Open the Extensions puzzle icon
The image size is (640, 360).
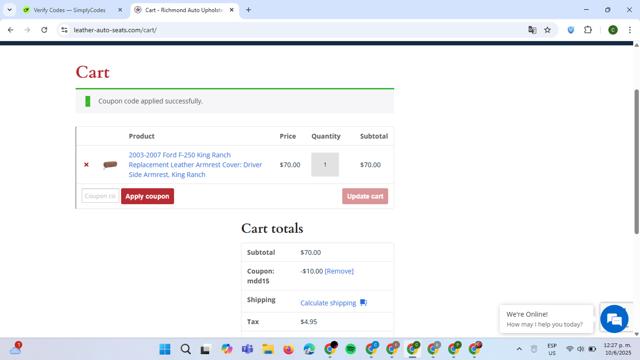tap(588, 30)
